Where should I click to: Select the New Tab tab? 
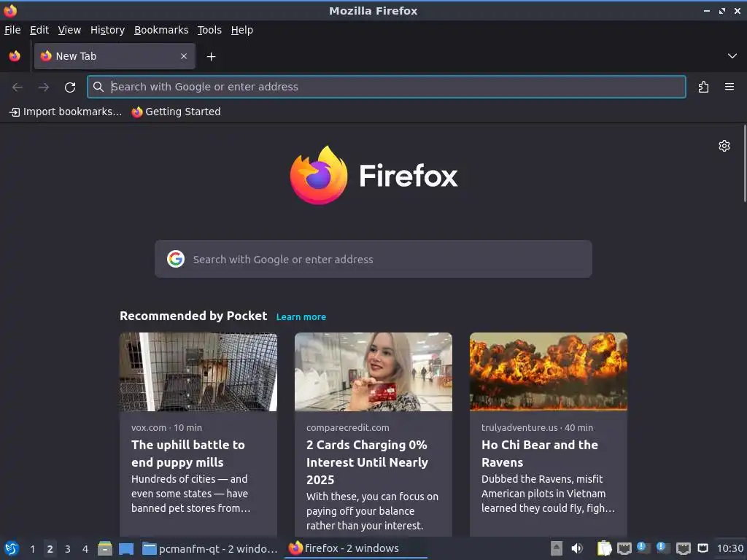[115, 56]
